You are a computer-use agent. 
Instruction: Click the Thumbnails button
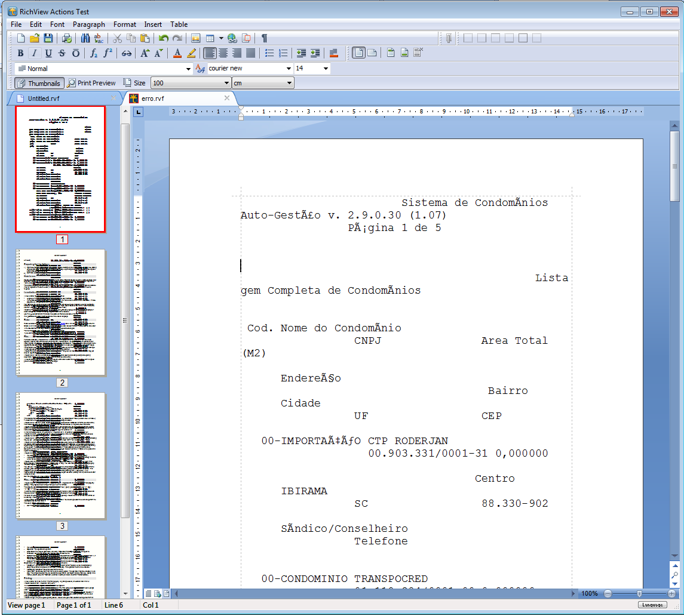coord(39,83)
